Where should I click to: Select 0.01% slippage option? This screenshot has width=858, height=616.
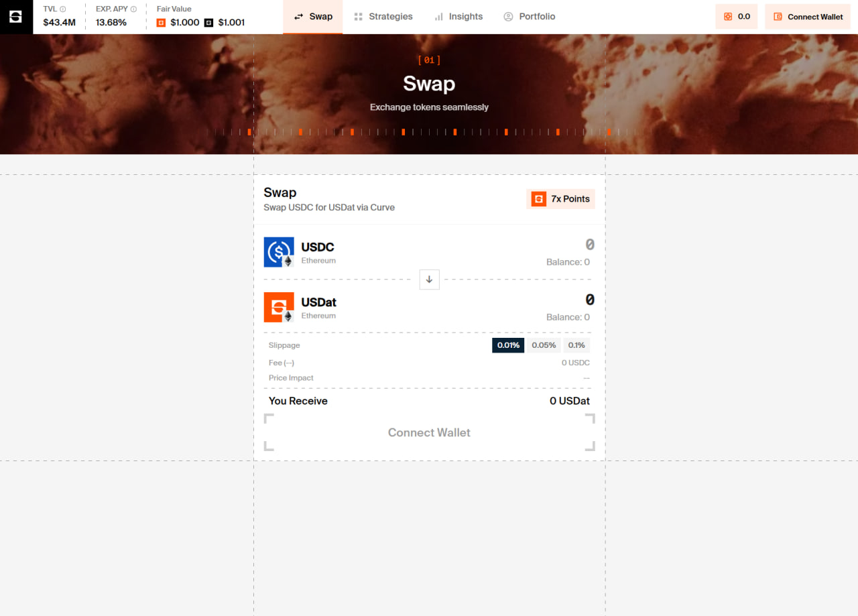(x=508, y=345)
